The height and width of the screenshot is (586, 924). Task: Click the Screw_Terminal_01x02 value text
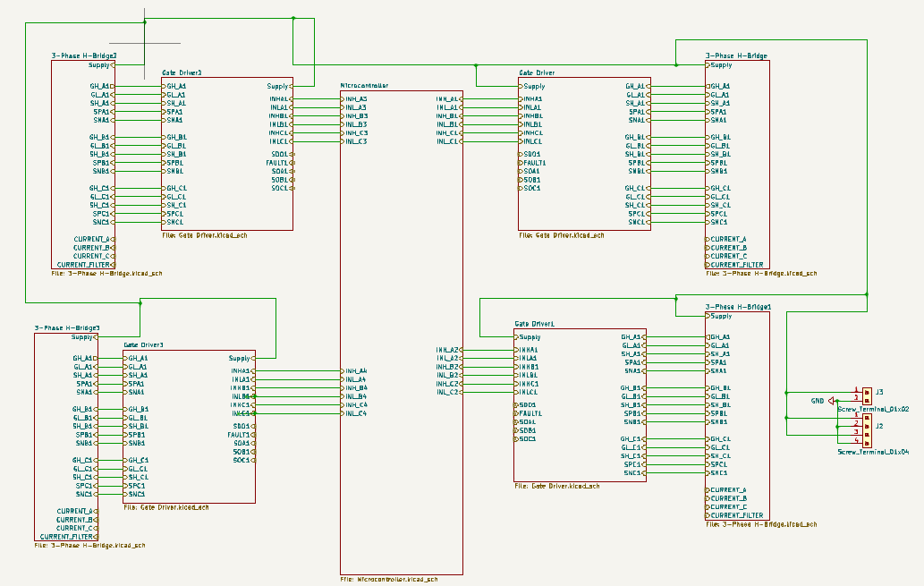[873, 409]
